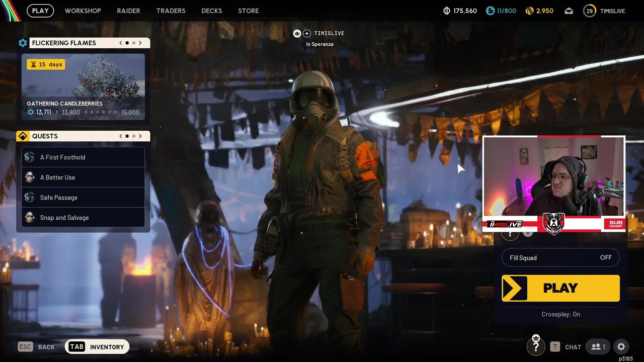Viewport: 644px width, 362px height.
Task: Click the T key chat icon
Action: pos(555,346)
